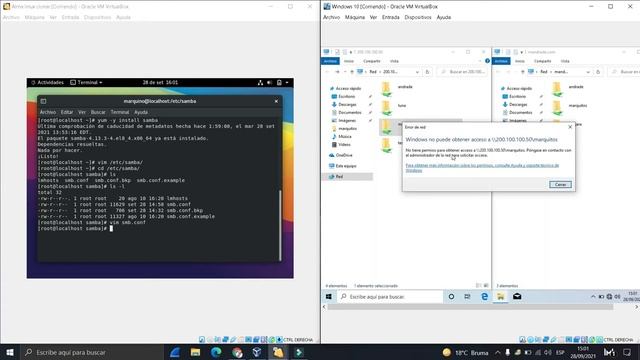640x360 pixels.
Task: Click the andrade shared folder in right Explorer
Action: tap(567, 89)
